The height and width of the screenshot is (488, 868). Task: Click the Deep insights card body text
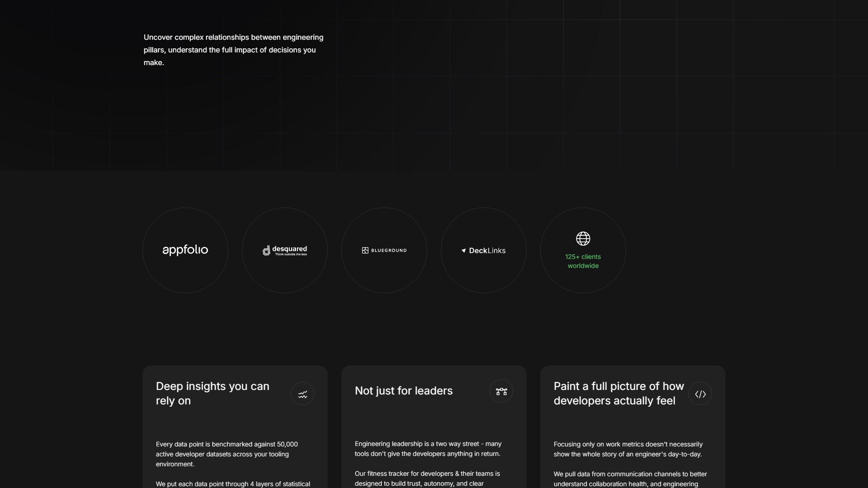point(227,454)
